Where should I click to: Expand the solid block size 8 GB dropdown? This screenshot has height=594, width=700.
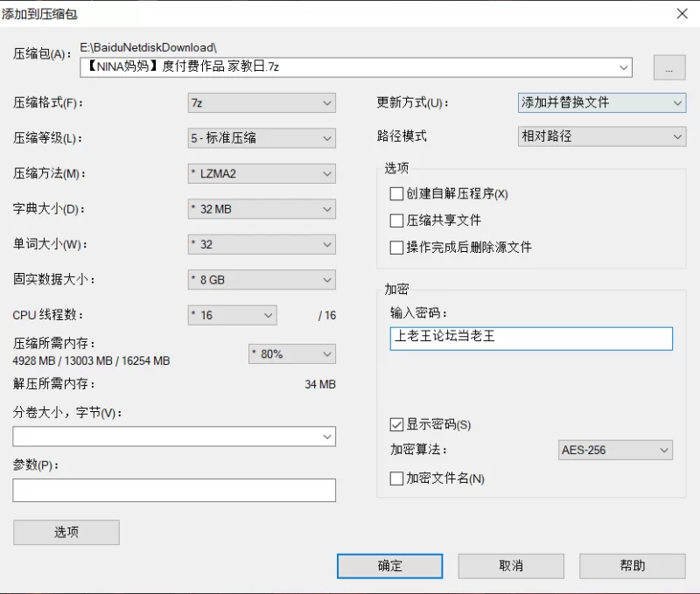pyautogui.click(x=262, y=280)
